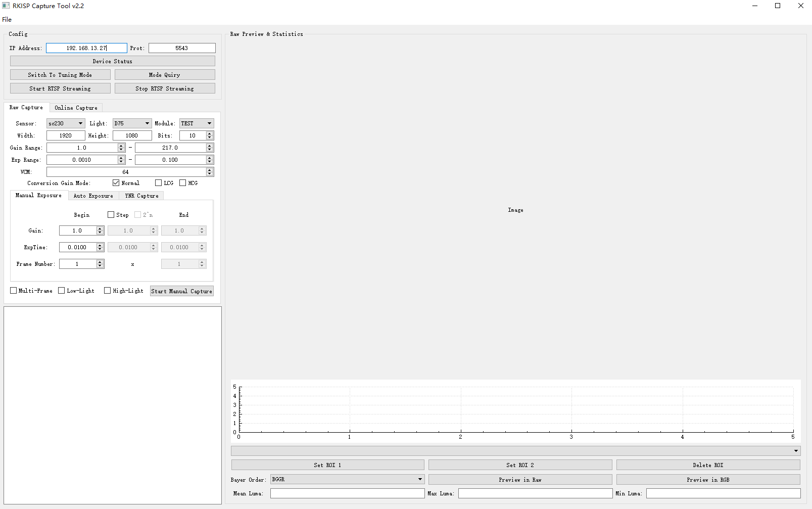Click the Preview in RGB button
The height and width of the screenshot is (509, 812).
tap(708, 480)
